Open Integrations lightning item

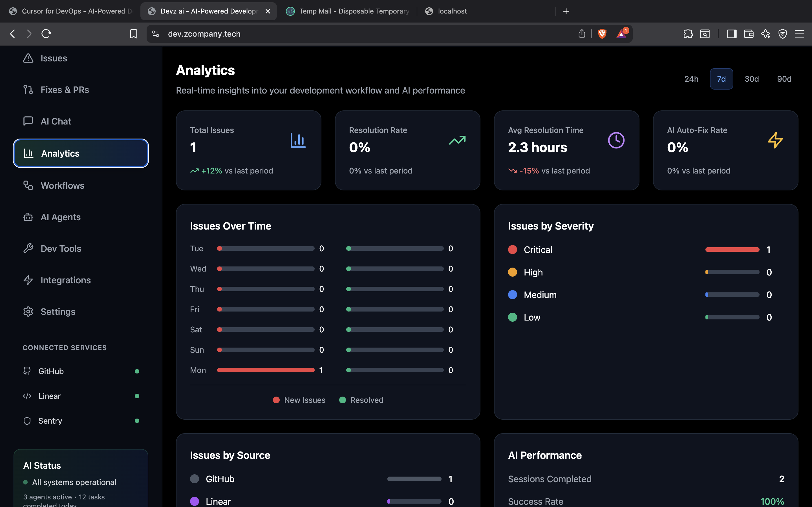[65, 280]
